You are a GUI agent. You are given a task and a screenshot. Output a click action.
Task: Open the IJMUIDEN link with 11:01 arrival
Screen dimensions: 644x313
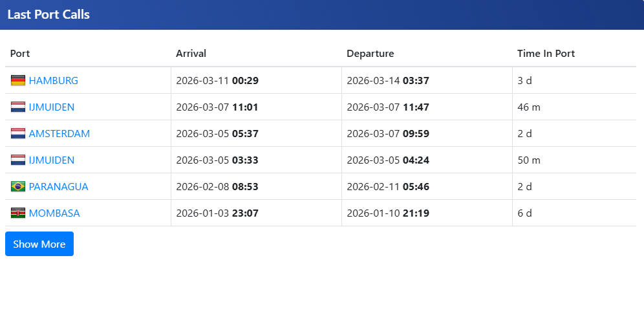tap(52, 107)
